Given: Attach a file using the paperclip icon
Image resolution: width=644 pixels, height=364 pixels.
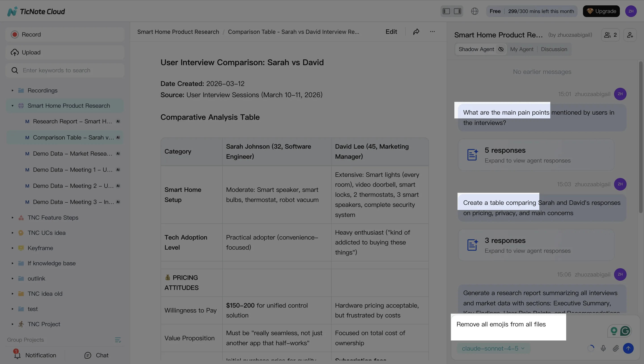Looking at the screenshot, I should [616, 348].
